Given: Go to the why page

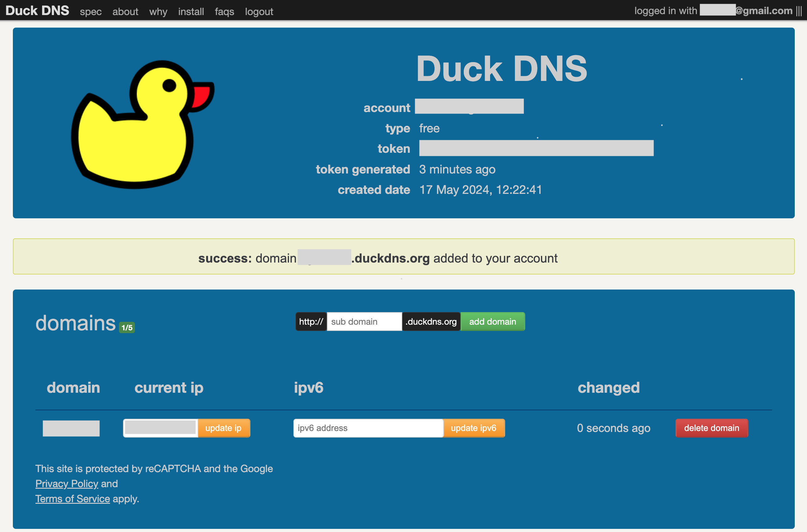Looking at the screenshot, I should pos(158,12).
